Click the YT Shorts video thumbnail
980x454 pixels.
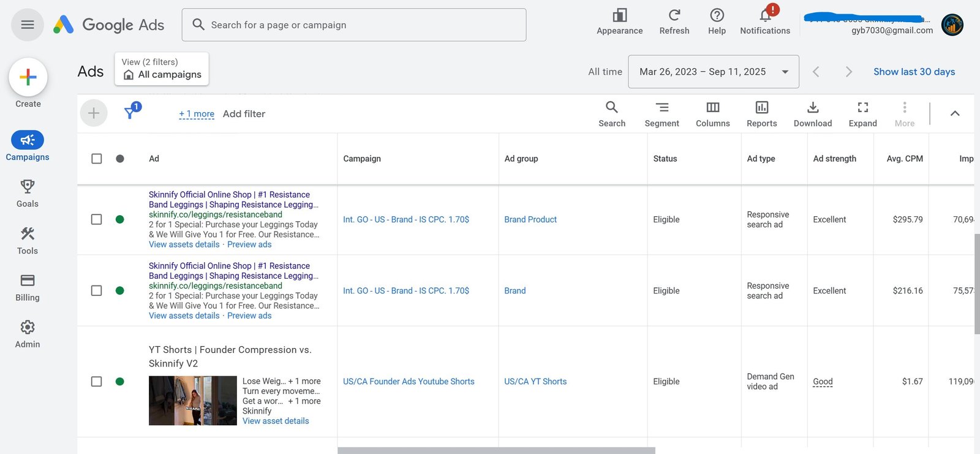(x=193, y=401)
